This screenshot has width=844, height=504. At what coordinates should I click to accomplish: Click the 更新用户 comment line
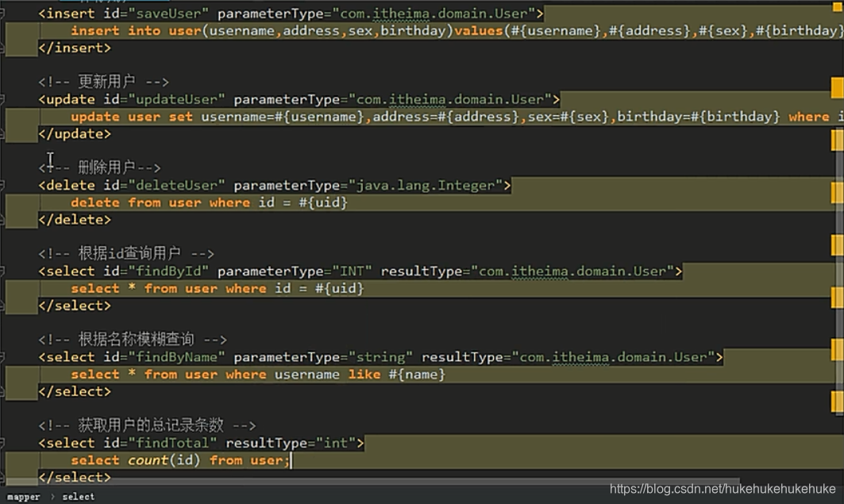[x=103, y=82]
